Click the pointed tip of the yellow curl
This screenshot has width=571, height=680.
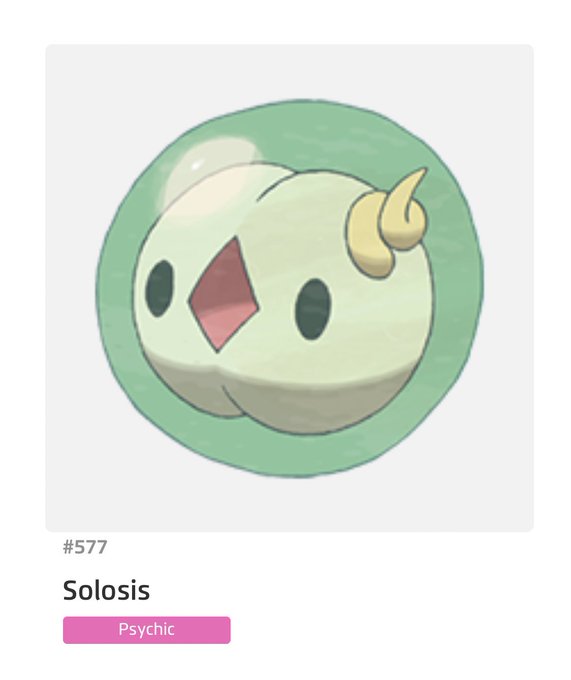(x=420, y=174)
